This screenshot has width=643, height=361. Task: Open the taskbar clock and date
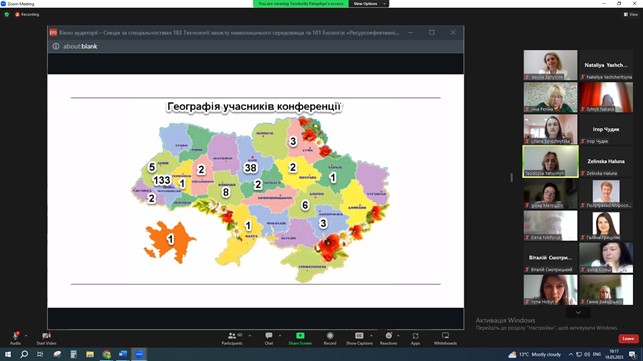pos(614,354)
